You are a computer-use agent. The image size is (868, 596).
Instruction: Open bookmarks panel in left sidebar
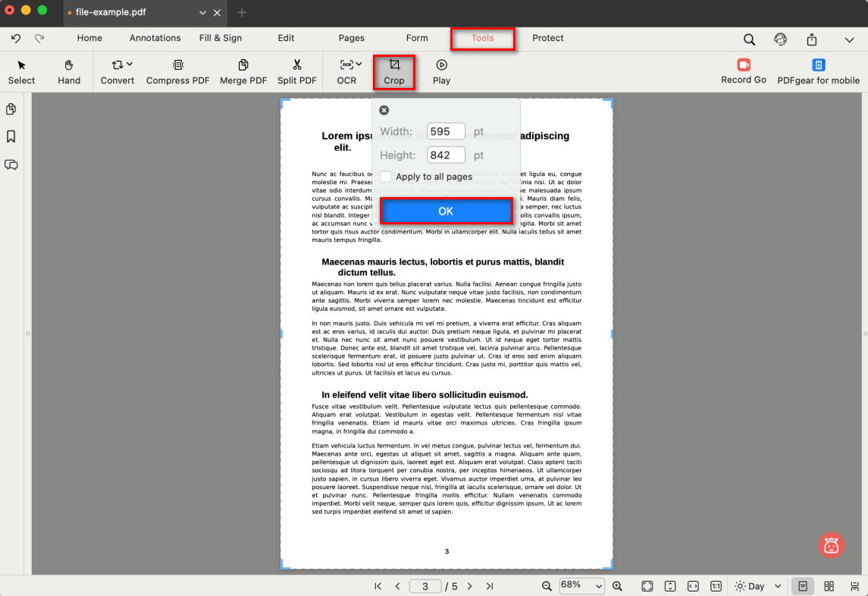point(11,136)
